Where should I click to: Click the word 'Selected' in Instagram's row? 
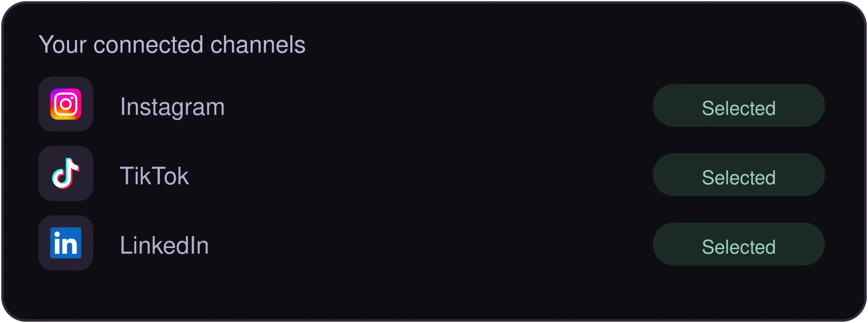tap(738, 108)
